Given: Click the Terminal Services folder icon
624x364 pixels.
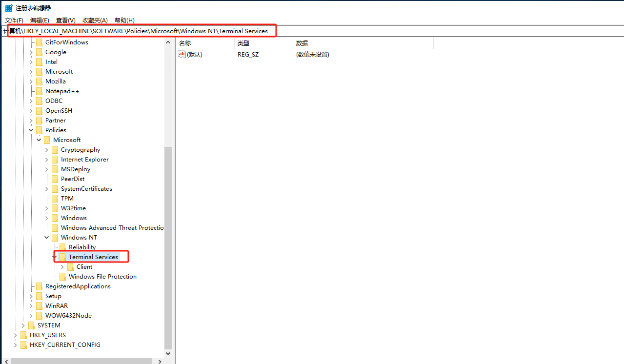Looking at the screenshot, I should pyautogui.click(x=62, y=257).
